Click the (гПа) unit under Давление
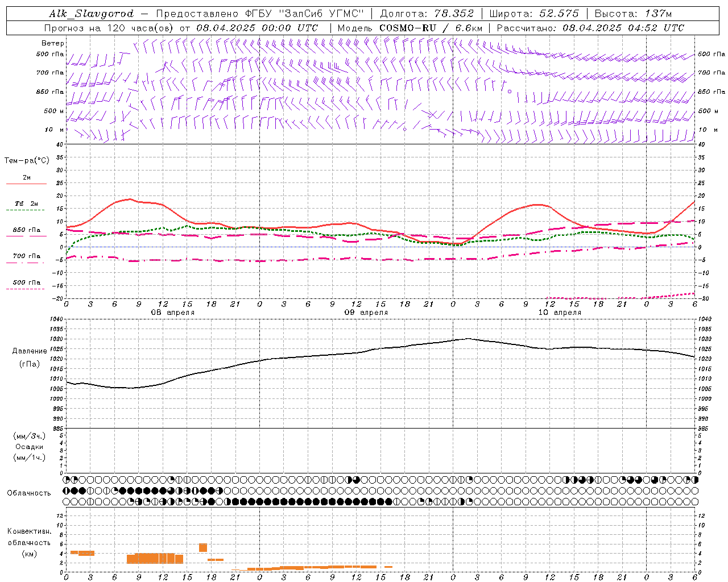Image resolution: width=728 pixels, height=582 pixels. pos(30,364)
